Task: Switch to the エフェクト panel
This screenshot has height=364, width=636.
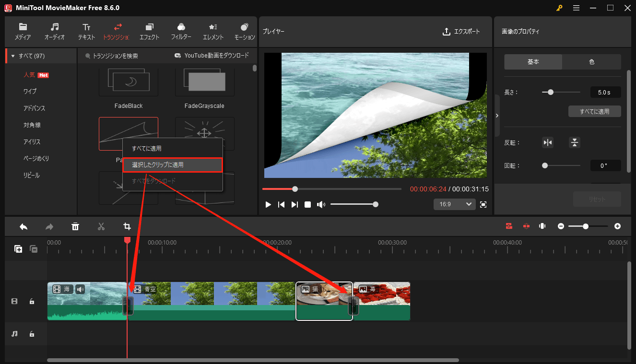Action: pos(149,31)
